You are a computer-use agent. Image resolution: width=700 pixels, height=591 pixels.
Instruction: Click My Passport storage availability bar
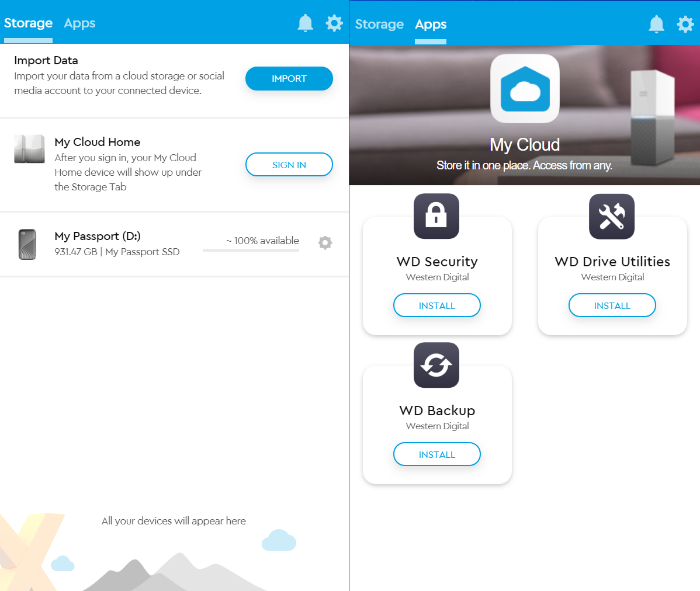pos(251,250)
